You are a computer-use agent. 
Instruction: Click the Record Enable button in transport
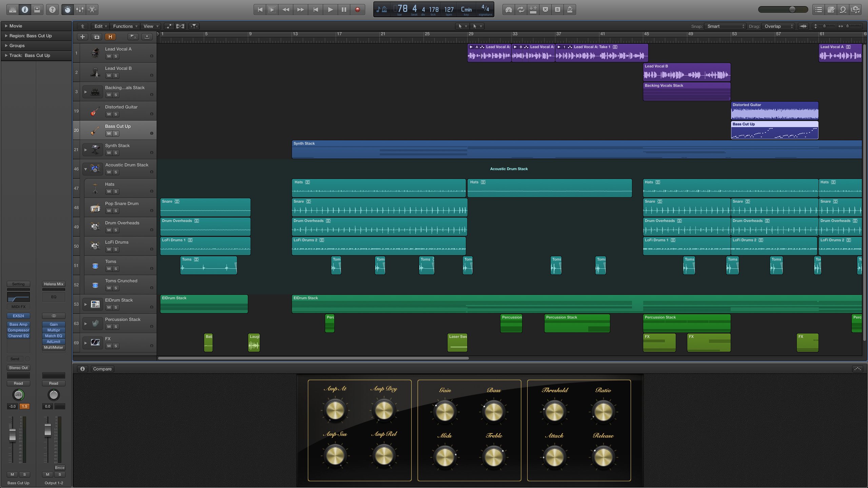358,9
